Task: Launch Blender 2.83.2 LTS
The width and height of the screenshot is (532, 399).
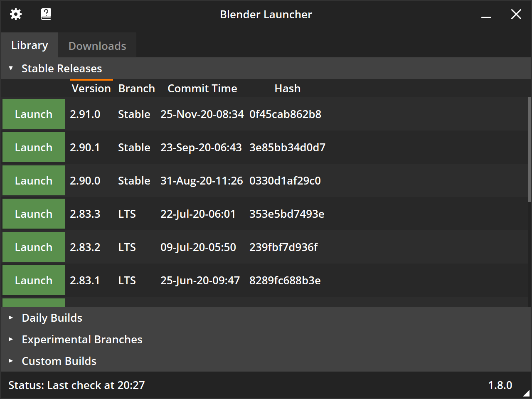Action: [x=34, y=247]
